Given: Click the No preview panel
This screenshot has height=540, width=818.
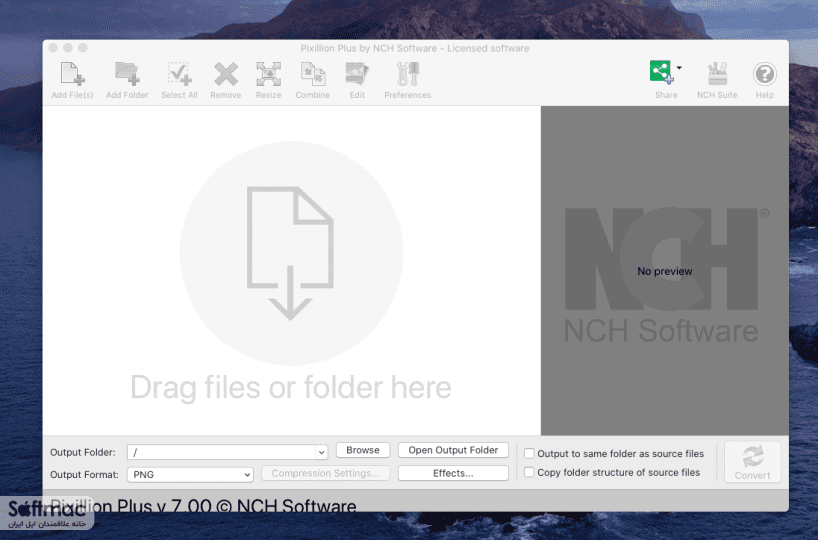Looking at the screenshot, I should pos(665,270).
